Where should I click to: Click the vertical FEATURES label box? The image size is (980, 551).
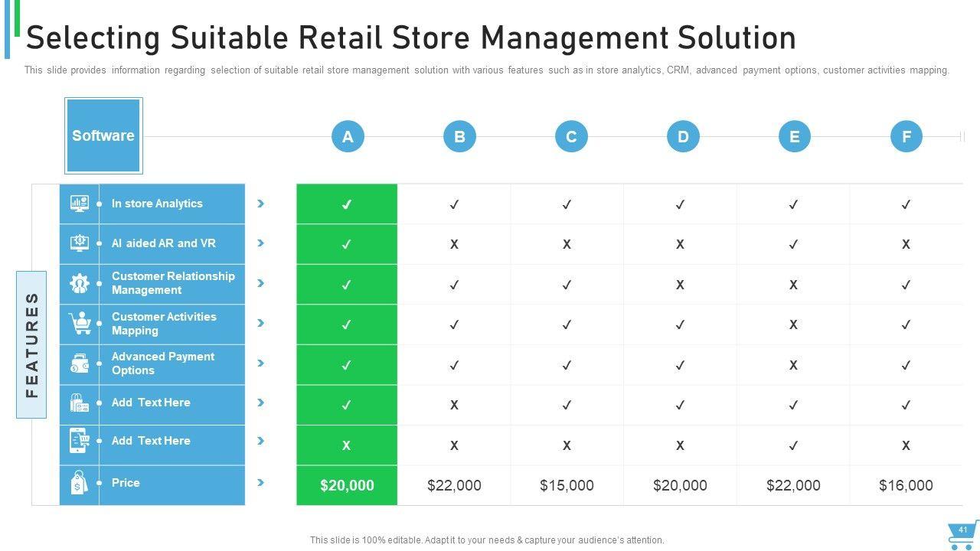31,344
